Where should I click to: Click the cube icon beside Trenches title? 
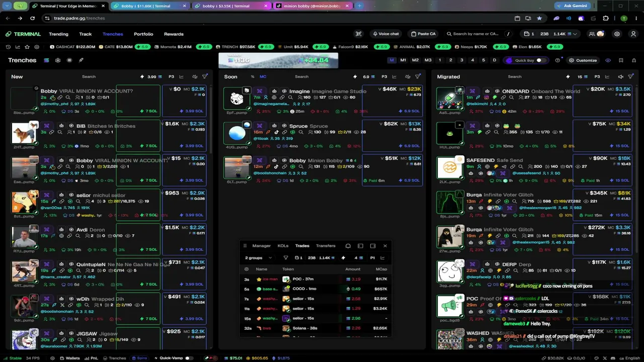[58, 60]
